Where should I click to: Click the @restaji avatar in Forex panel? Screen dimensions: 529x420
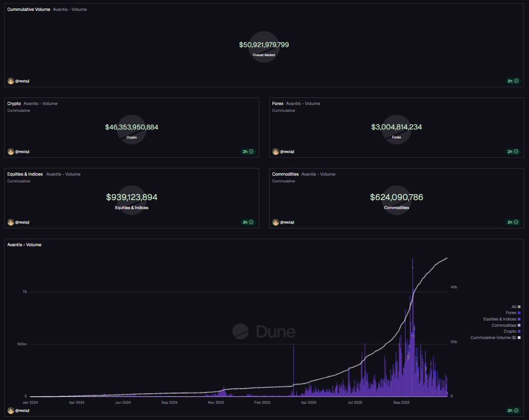[x=276, y=152]
